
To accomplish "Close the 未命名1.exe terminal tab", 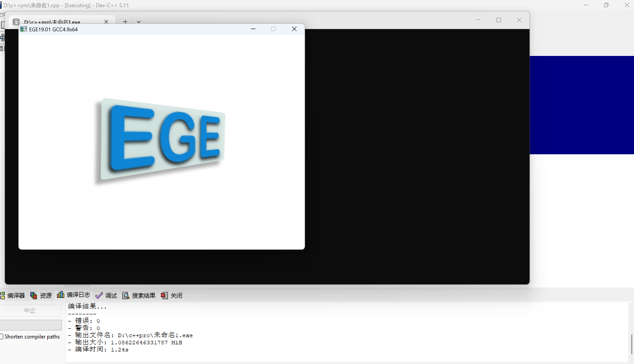I will [106, 22].
